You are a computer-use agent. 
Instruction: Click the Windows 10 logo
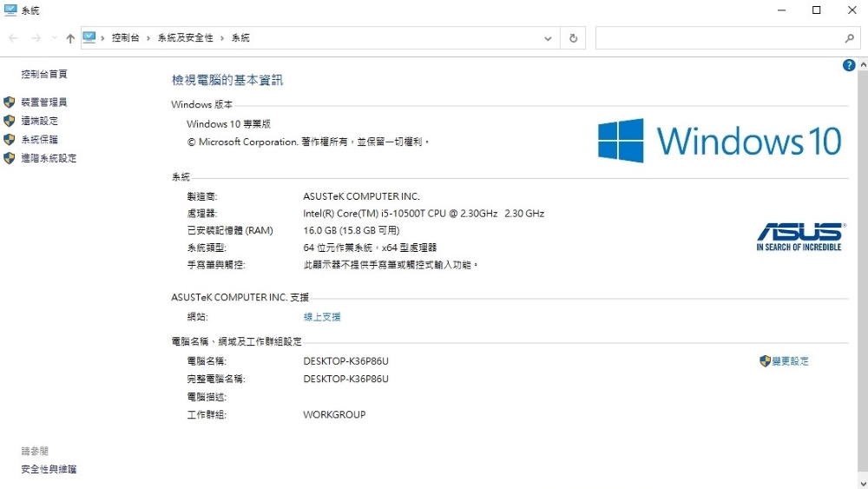point(720,141)
